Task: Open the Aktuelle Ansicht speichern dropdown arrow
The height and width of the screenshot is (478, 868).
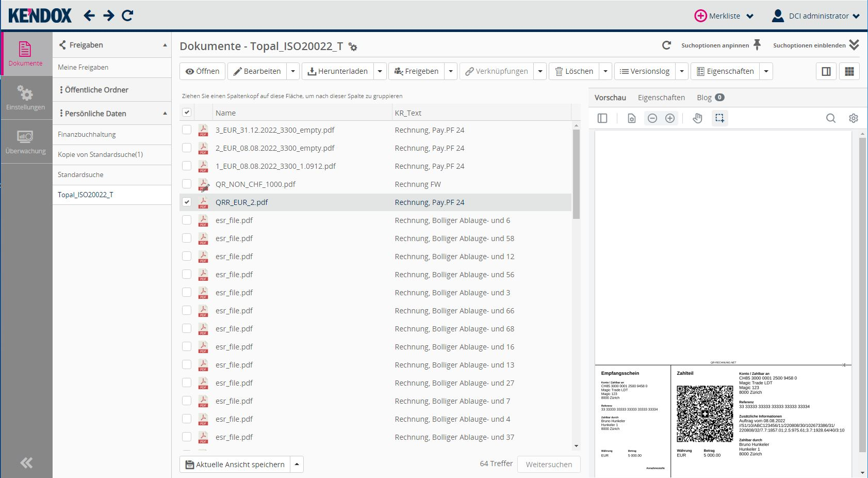Action: click(297, 465)
